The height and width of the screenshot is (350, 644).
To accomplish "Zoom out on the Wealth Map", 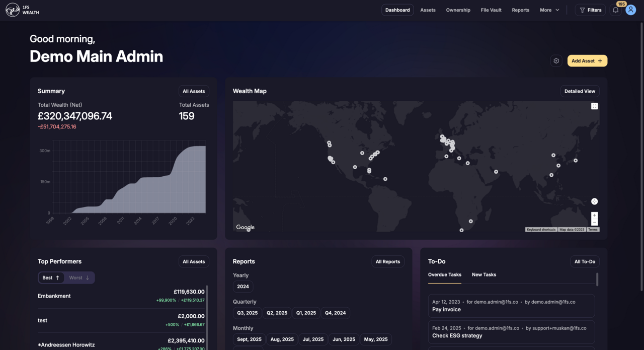I will (594, 222).
